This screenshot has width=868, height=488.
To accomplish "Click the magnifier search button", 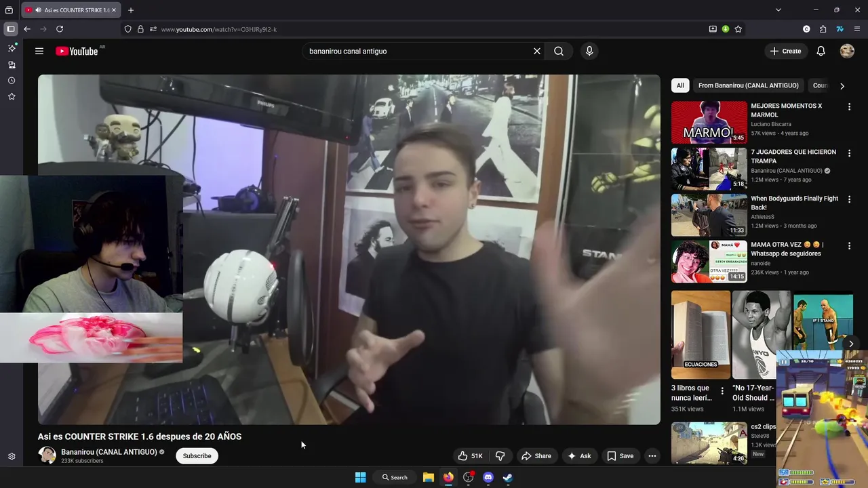I will [x=559, y=51].
